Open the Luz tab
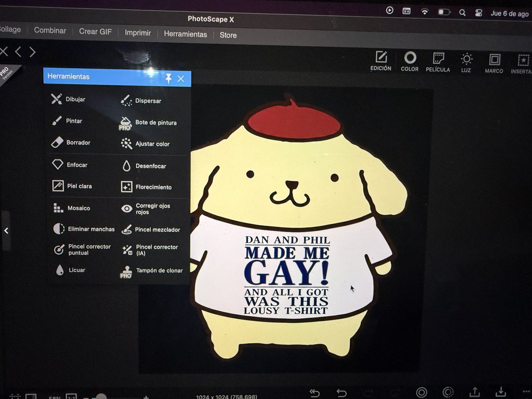Viewport: 532px width, 399px height. click(x=466, y=63)
